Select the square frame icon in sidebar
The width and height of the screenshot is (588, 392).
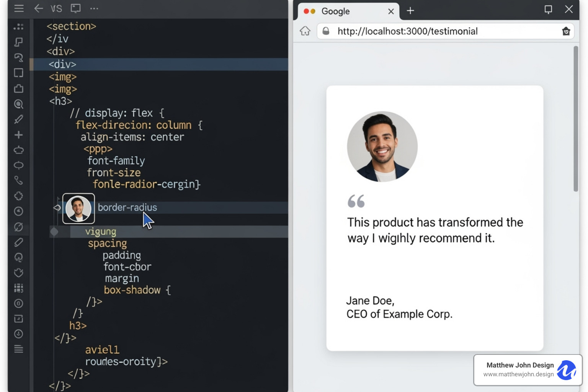(x=18, y=73)
